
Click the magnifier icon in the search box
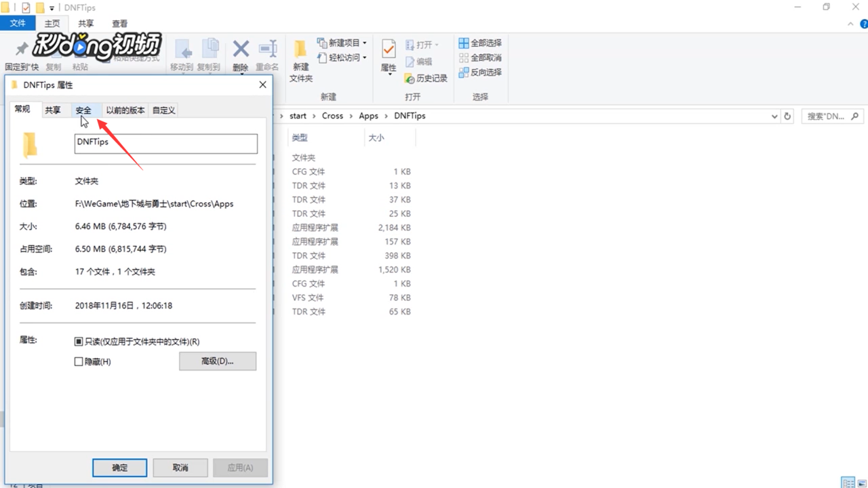854,116
